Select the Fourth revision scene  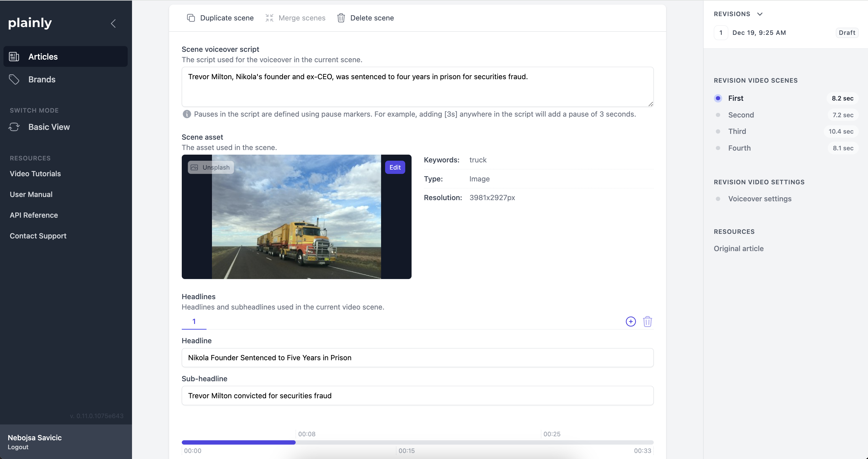click(739, 148)
